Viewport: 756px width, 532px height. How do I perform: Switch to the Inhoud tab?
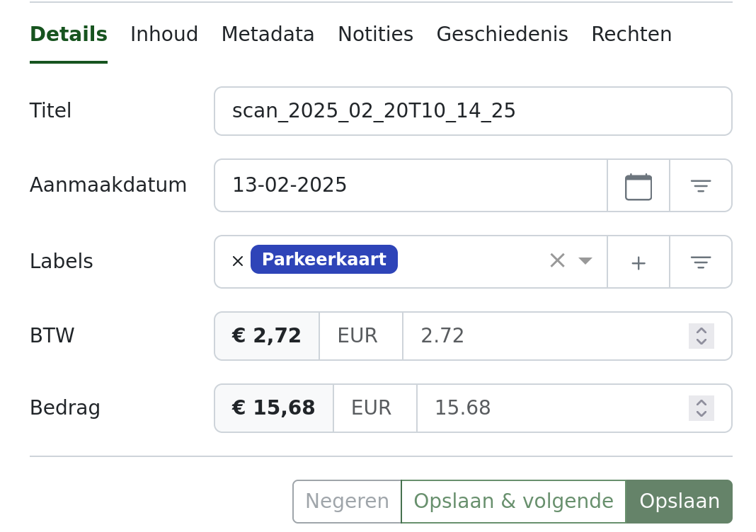coord(164,34)
